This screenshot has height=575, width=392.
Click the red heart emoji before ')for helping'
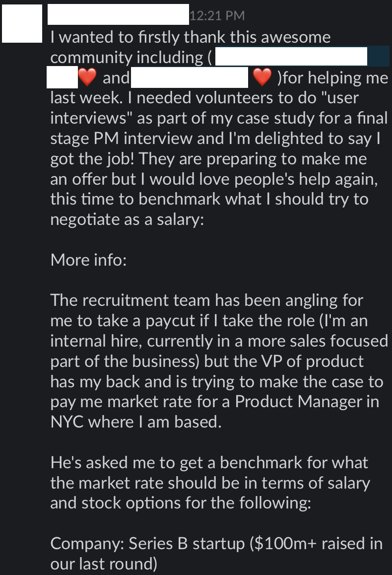262,77
